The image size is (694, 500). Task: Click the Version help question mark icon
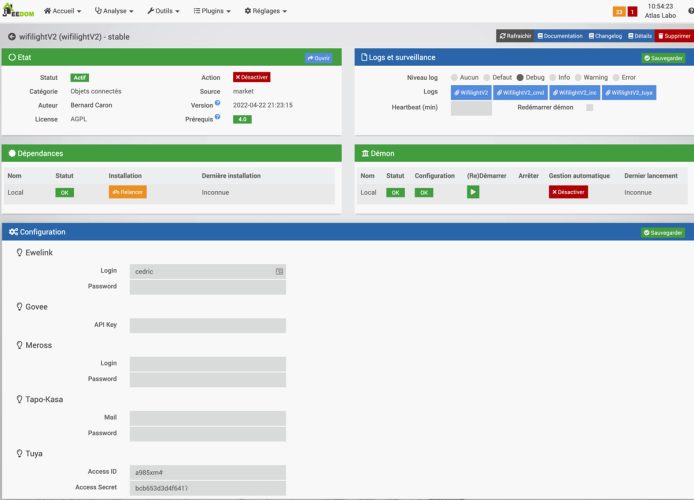pos(217,103)
